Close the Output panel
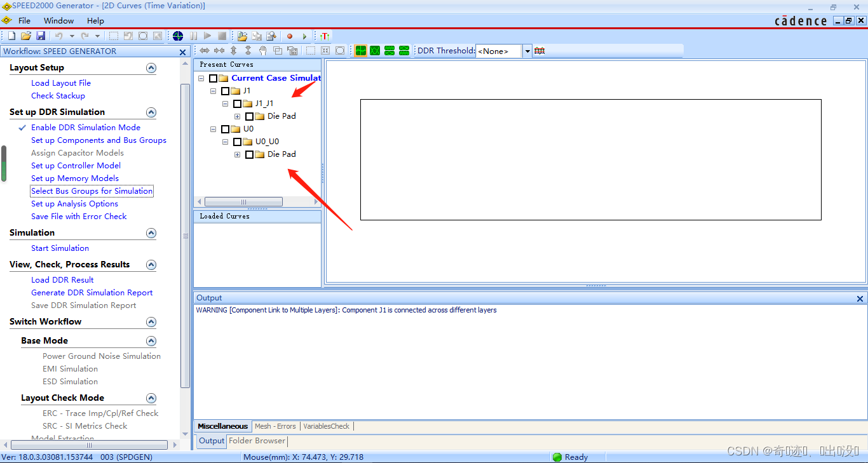This screenshot has width=868, height=463. [860, 299]
